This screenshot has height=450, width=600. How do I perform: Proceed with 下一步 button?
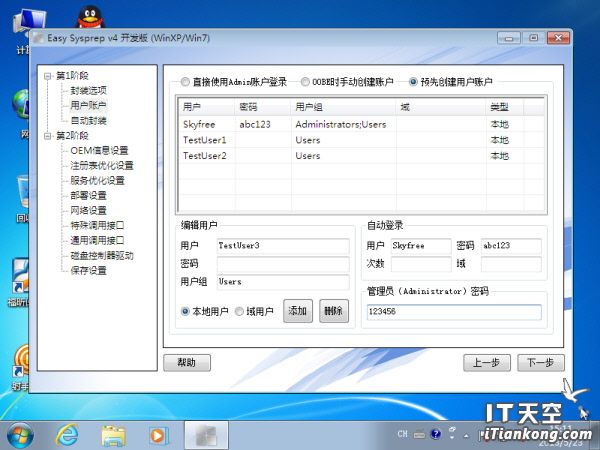coord(541,362)
